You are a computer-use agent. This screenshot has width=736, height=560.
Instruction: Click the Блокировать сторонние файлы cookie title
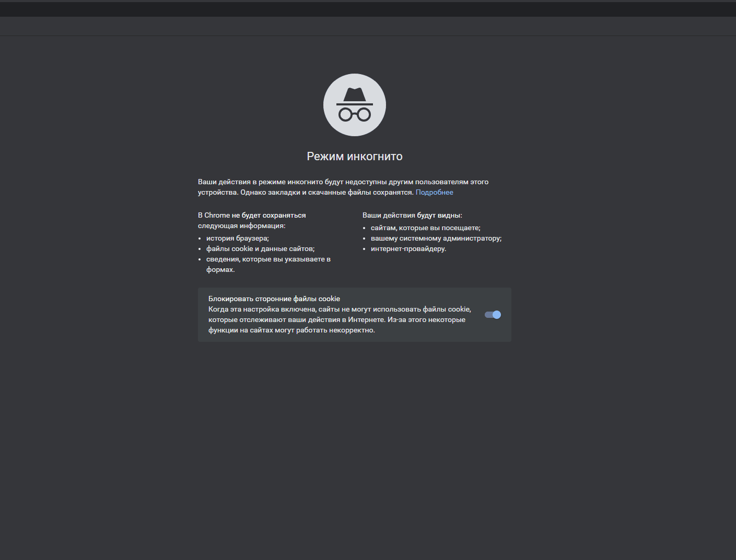point(274,299)
